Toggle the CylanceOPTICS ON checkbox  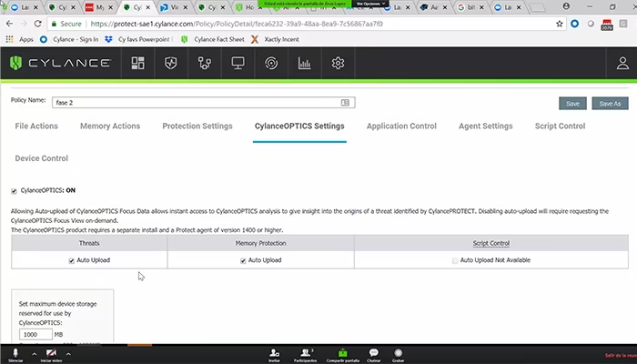[x=14, y=191]
